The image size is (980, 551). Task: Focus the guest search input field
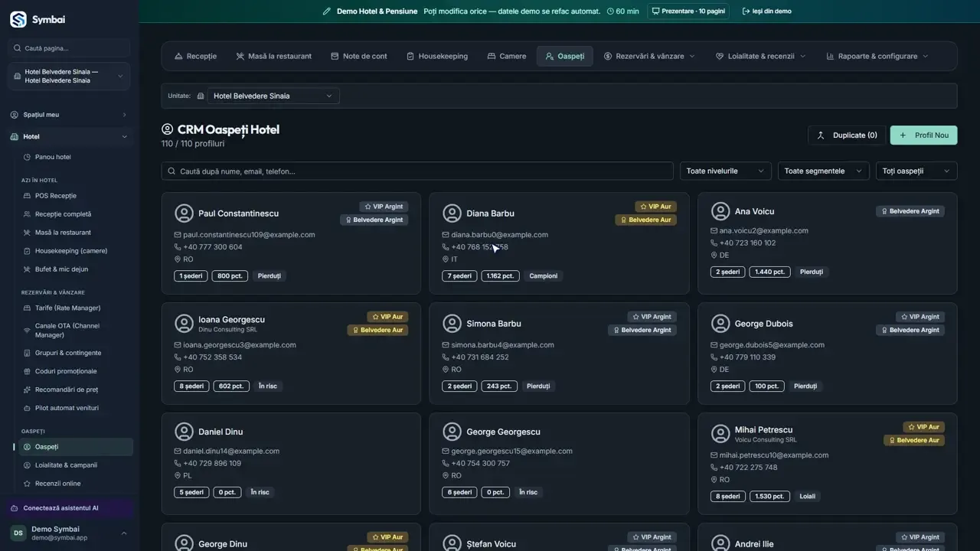417,171
